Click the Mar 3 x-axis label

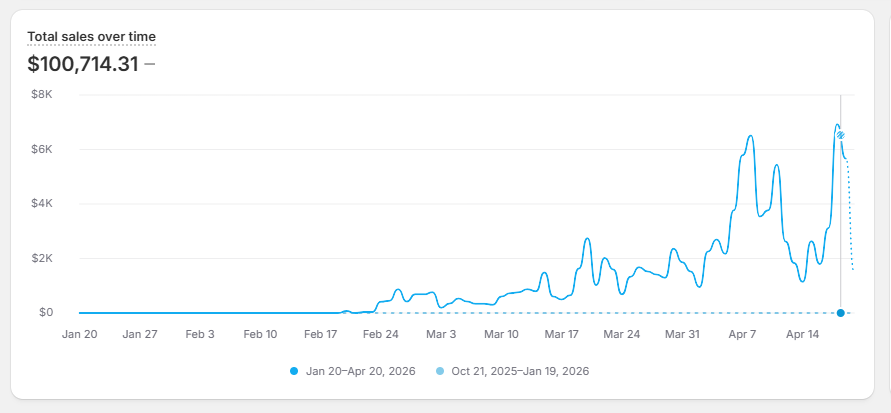(441, 335)
